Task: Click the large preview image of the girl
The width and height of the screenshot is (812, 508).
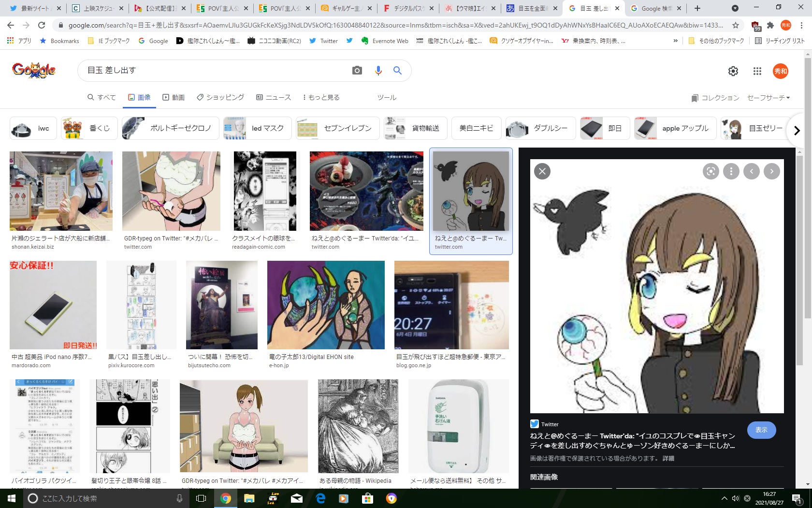Action: pos(657,286)
